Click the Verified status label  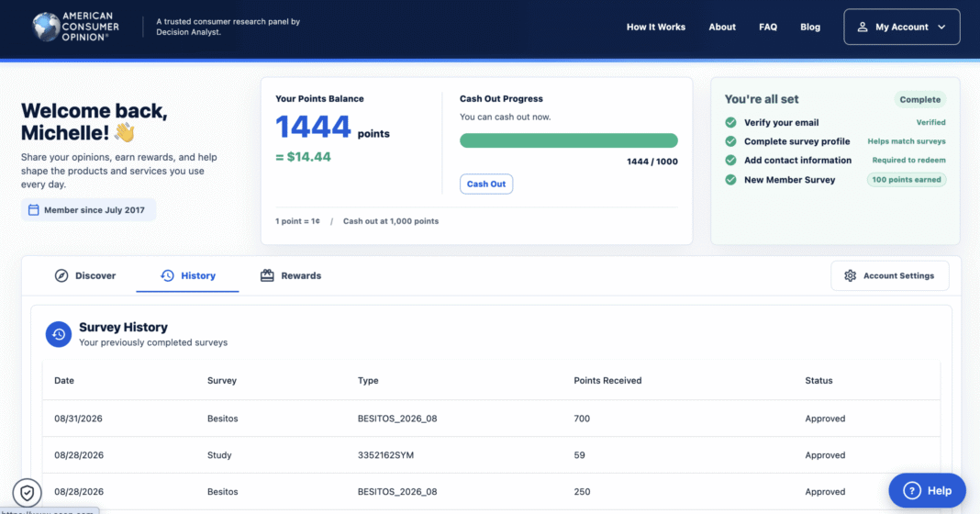pyautogui.click(x=930, y=123)
